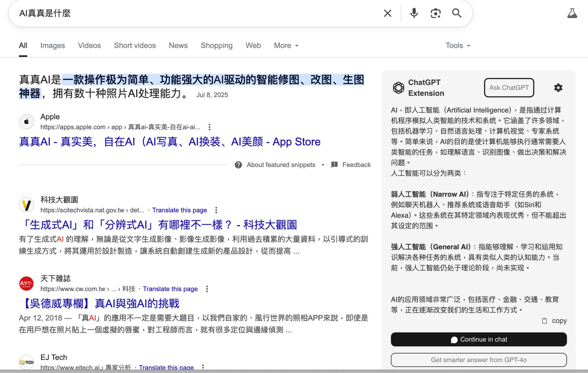
Task: Click Continue in chat button
Action: point(479,339)
